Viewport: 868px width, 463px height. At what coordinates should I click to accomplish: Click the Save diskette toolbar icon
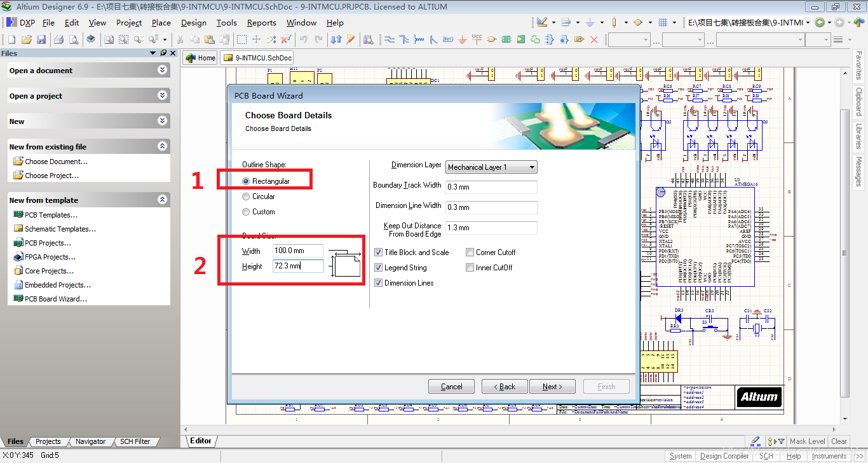click(41, 39)
